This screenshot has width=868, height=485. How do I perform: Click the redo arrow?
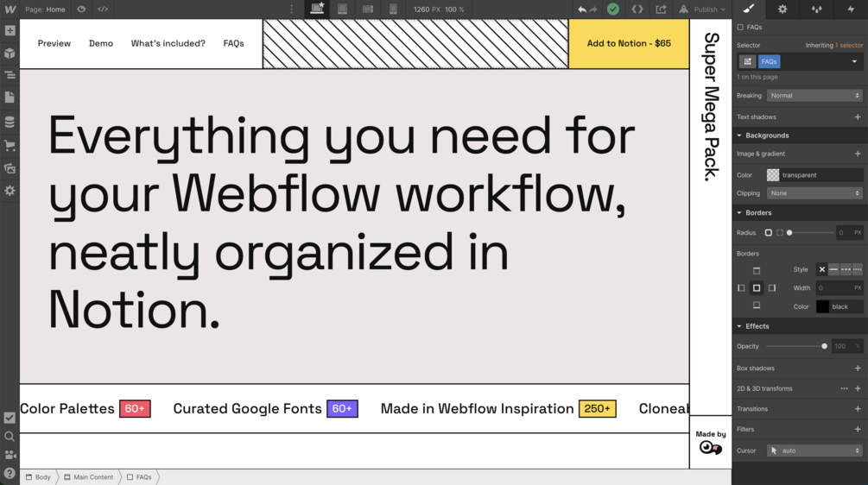[593, 9]
